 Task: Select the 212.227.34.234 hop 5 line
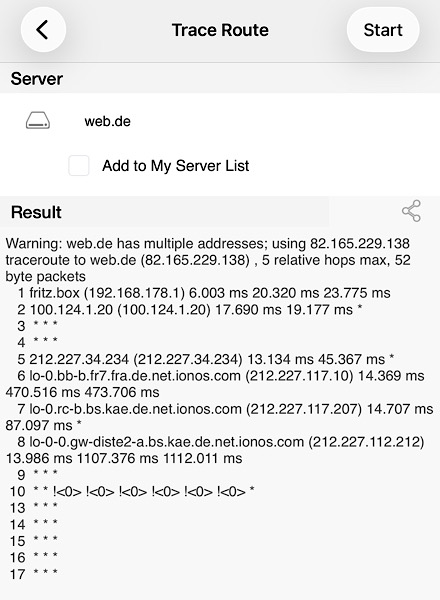point(206,359)
